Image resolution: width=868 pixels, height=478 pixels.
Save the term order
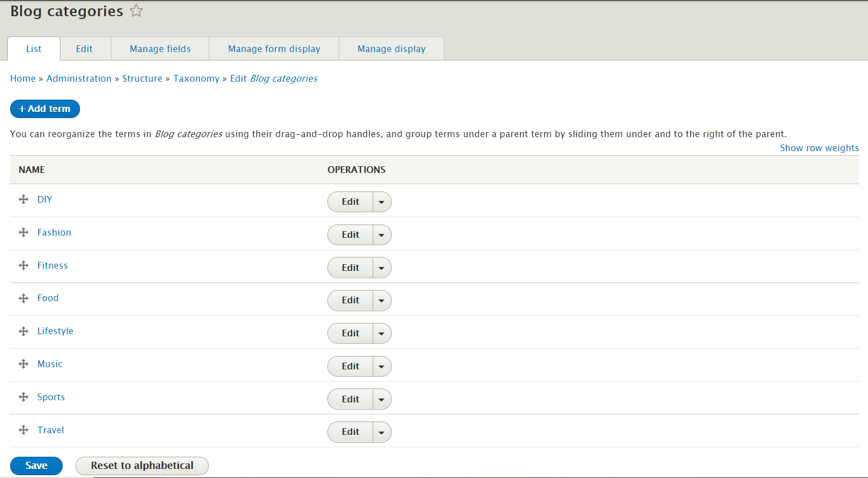pos(36,465)
